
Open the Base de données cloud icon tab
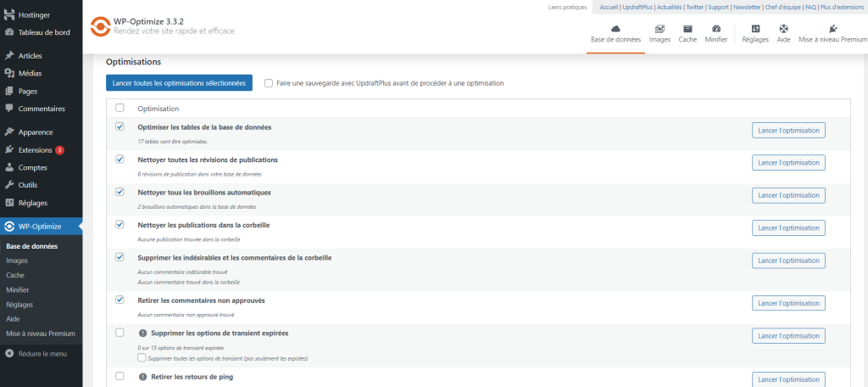tap(615, 29)
